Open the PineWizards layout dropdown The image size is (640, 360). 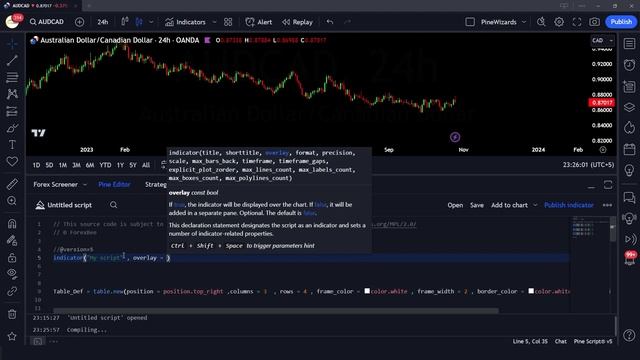(x=503, y=22)
